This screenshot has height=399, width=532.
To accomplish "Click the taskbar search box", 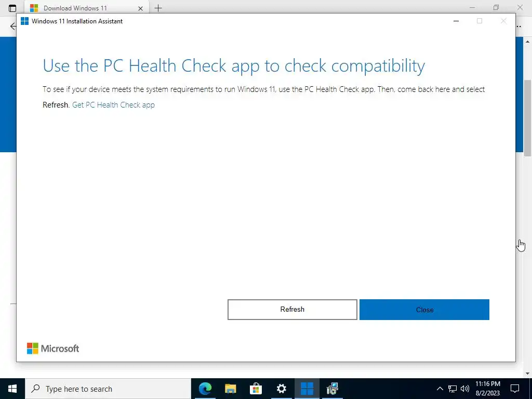I will (x=108, y=389).
